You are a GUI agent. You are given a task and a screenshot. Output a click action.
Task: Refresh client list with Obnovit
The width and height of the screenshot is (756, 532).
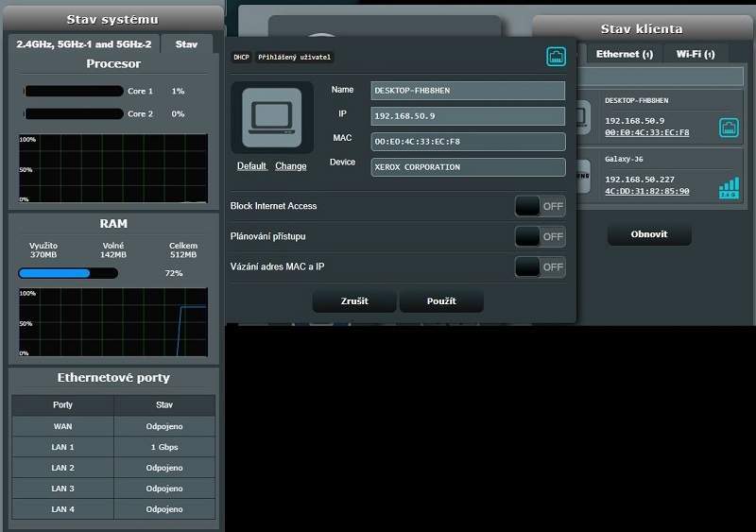click(x=649, y=234)
